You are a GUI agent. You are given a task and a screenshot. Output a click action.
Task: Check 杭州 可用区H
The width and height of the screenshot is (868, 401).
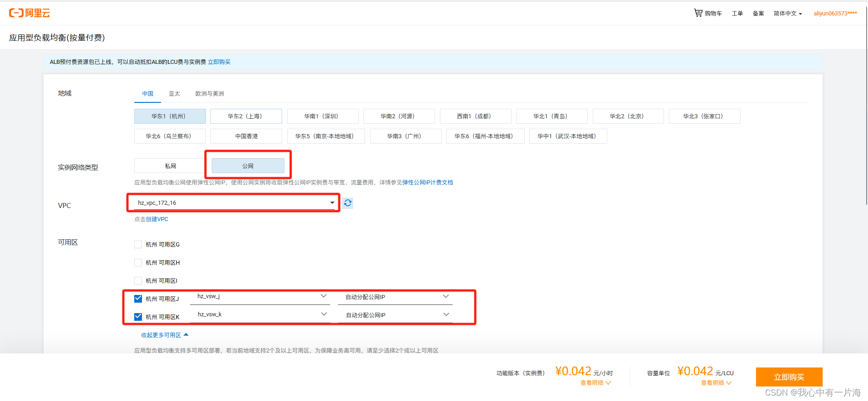pyautogui.click(x=138, y=263)
